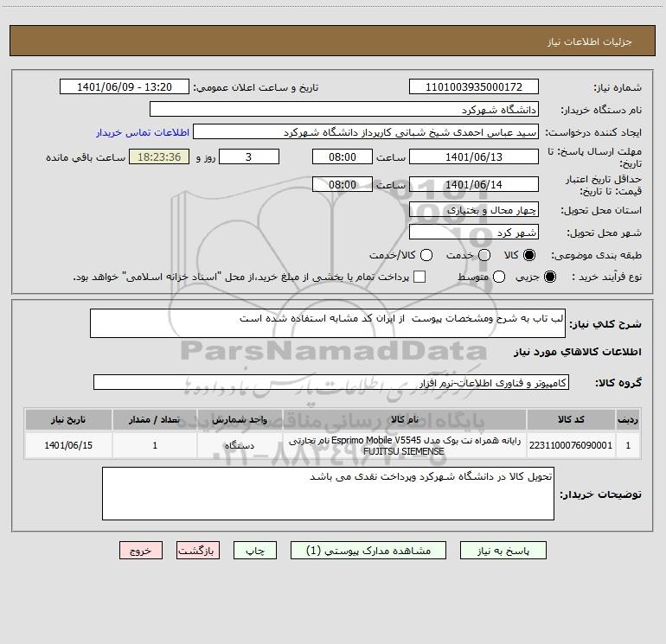Image resolution: width=666 pixels, height=644 pixels.
Task: Click the تعداد / مقدار column header
Action: click(155, 419)
